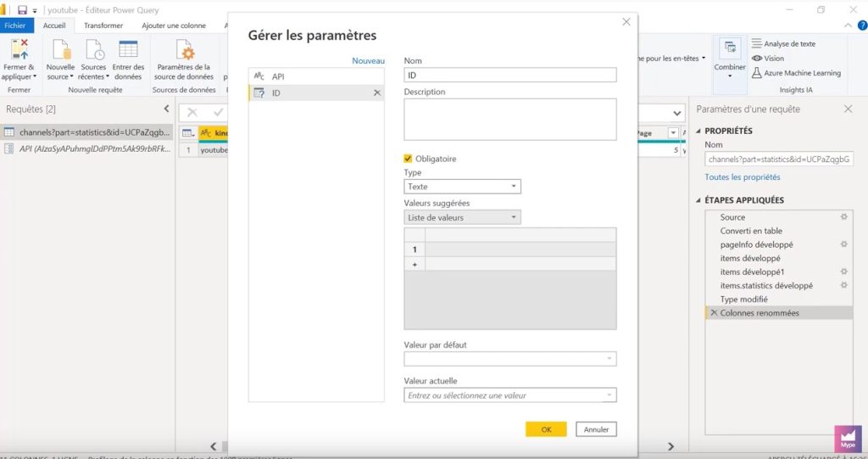Add a new value row with plus
This screenshot has height=459, width=868.
[x=415, y=265]
